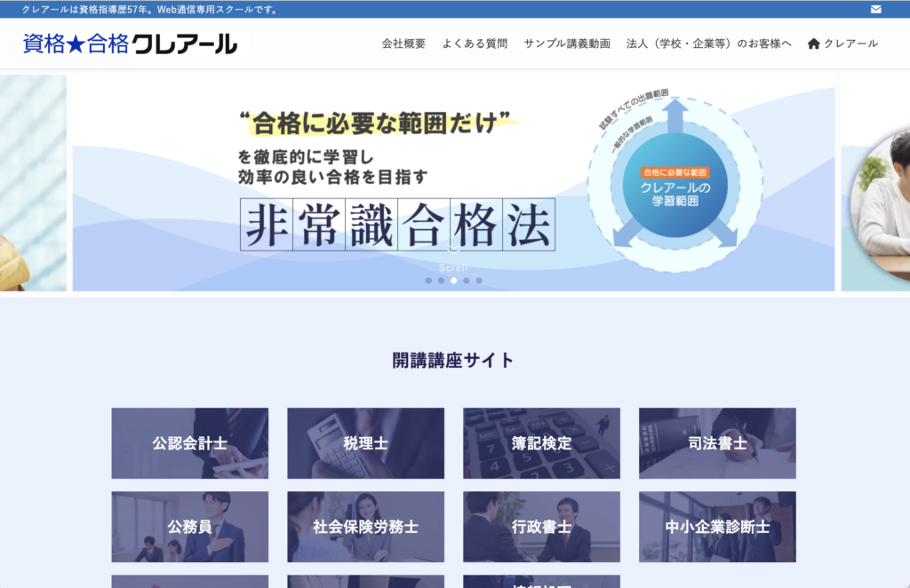
Task: Select the last carousel indicator dot
Action: click(479, 281)
